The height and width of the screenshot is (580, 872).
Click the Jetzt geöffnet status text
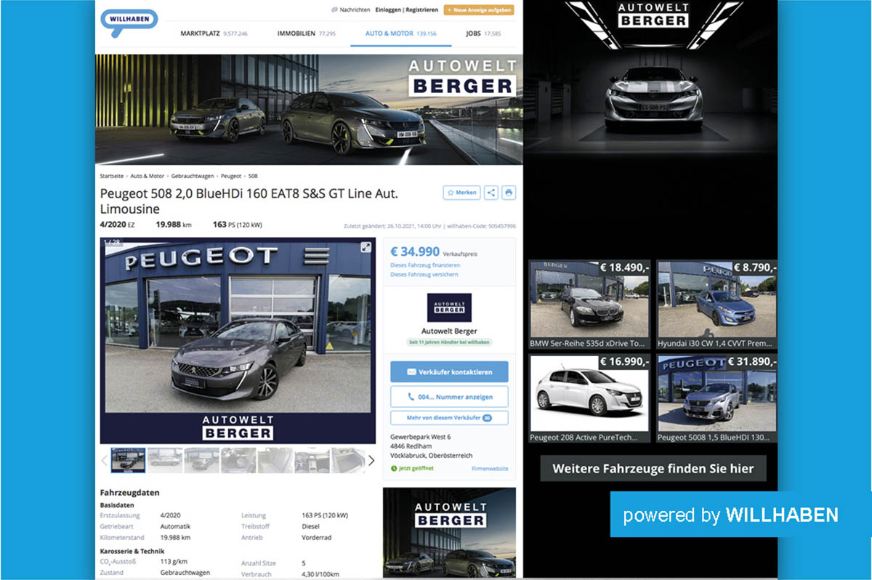(x=416, y=468)
